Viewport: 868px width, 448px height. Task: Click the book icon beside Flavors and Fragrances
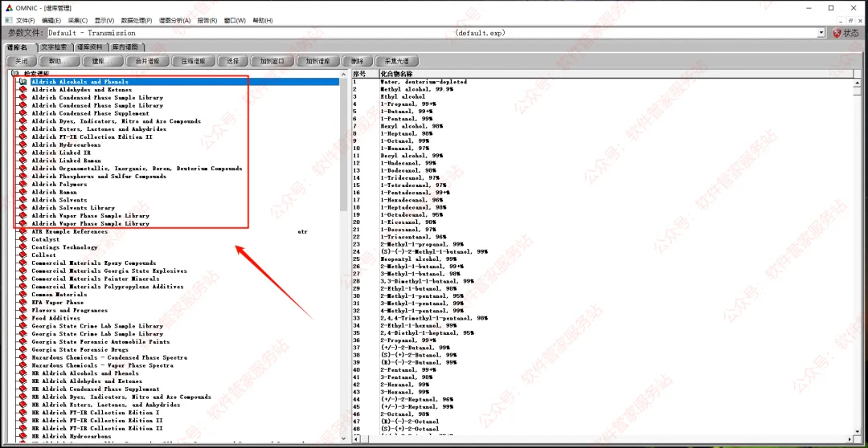click(x=23, y=310)
